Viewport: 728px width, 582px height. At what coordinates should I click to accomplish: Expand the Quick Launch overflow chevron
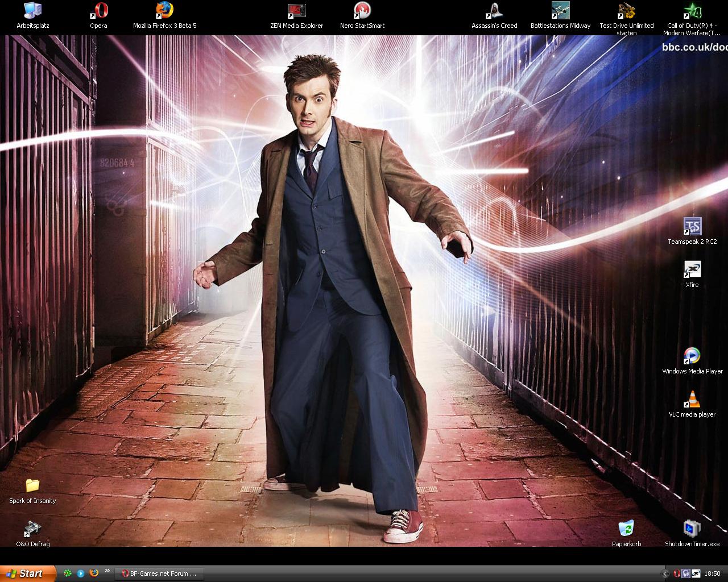coord(107,571)
